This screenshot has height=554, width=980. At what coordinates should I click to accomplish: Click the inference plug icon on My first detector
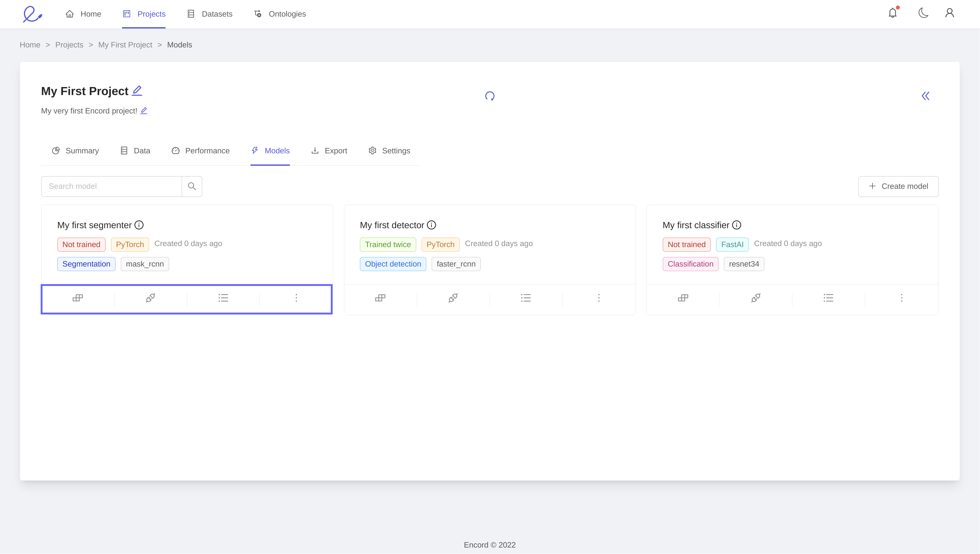[x=453, y=298]
